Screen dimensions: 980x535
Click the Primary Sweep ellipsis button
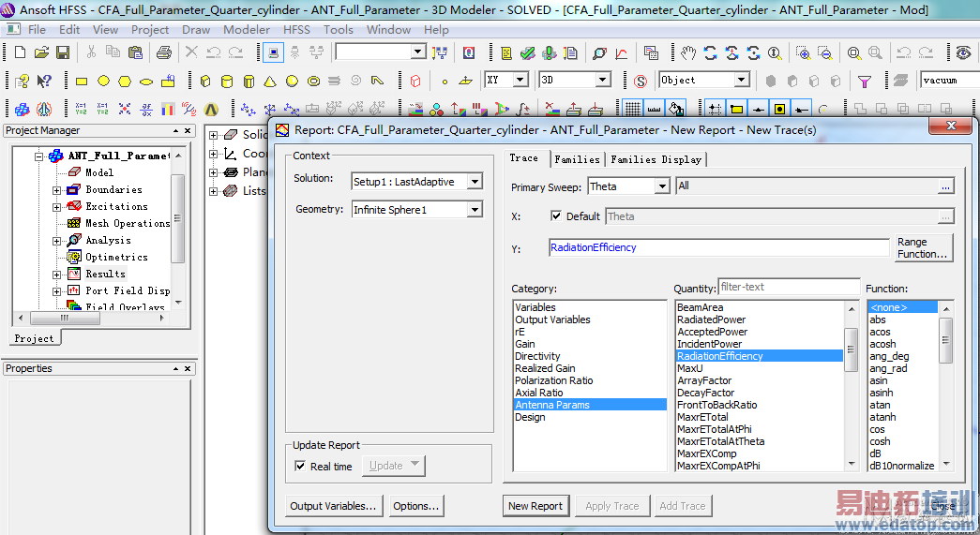tap(945, 186)
